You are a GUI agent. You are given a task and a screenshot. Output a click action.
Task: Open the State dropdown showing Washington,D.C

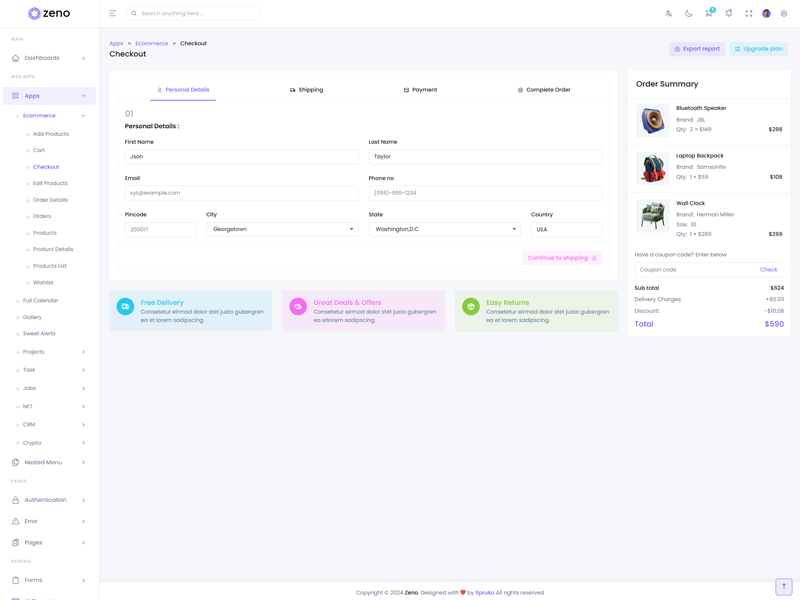pos(444,229)
